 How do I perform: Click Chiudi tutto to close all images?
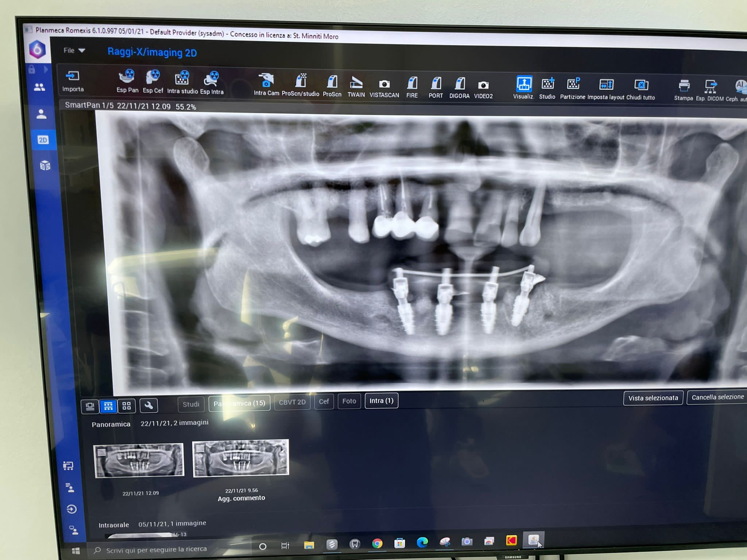click(641, 85)
